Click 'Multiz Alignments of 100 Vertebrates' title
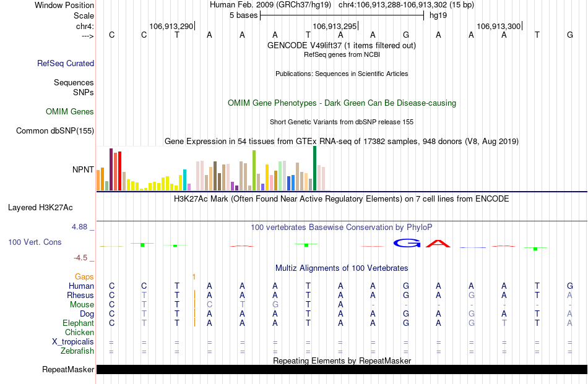The image size is (588, 384). click(x=342, y=268)
